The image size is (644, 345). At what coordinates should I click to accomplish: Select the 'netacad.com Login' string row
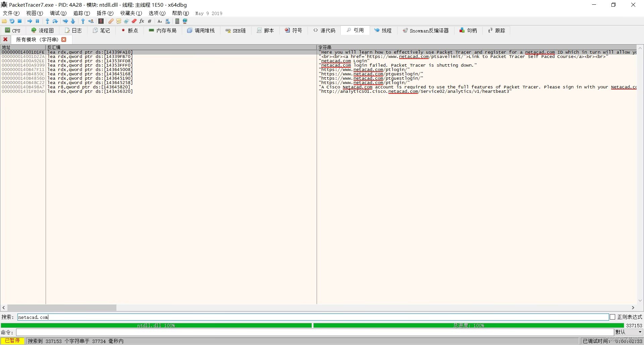point(318,61)
